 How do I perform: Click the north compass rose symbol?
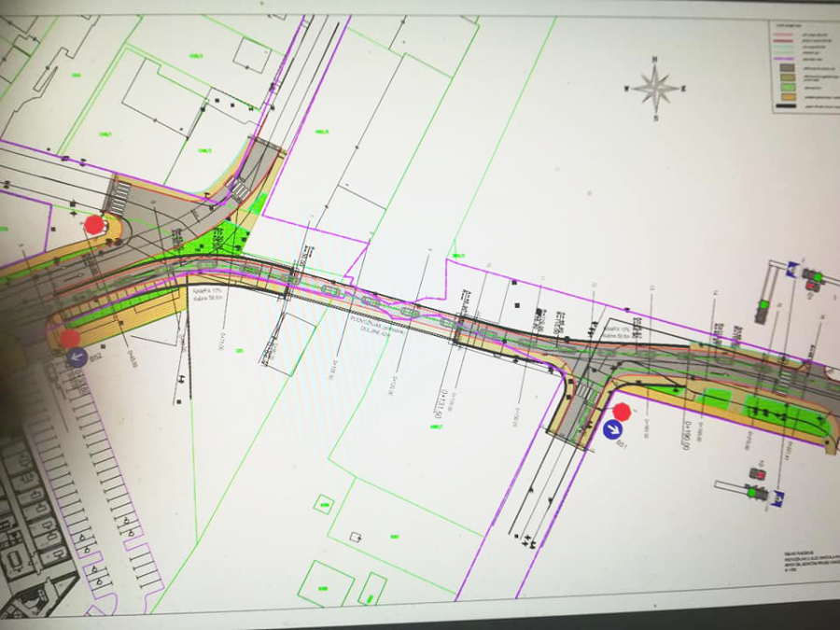[655, 89]
